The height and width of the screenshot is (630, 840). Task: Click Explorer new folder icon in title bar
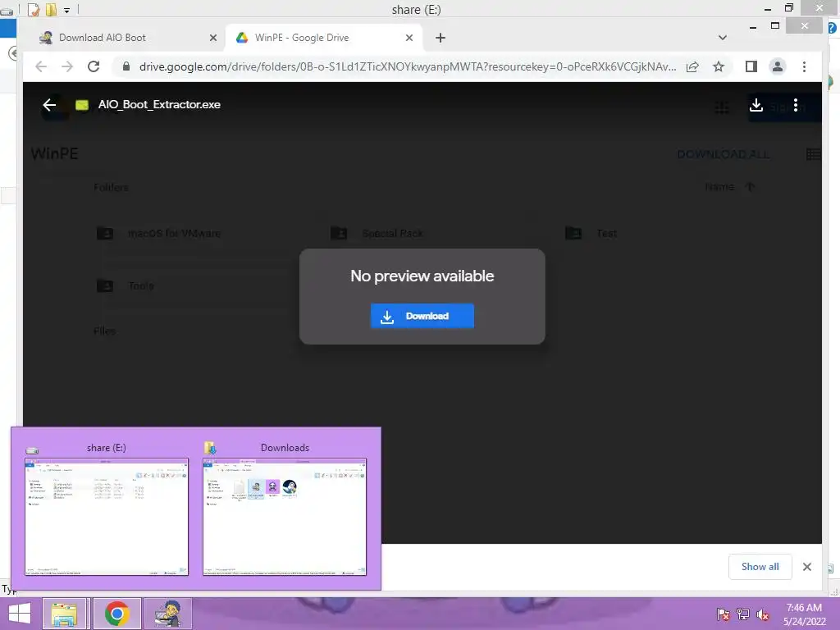51,10
